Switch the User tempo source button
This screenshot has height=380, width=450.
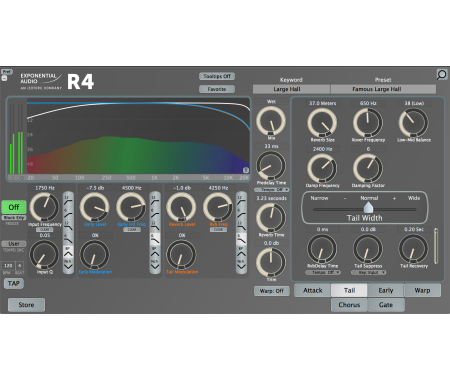(14, 244)
